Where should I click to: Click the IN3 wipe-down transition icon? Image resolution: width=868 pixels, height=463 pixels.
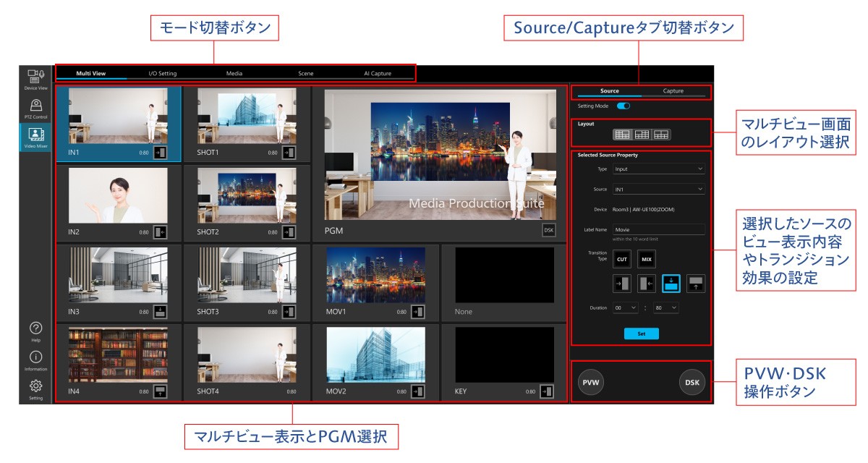pos(161,312)
